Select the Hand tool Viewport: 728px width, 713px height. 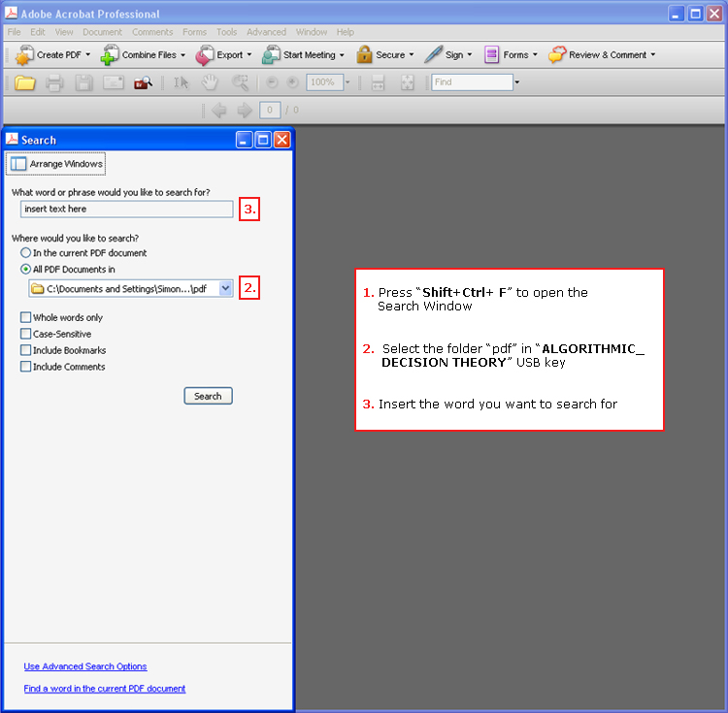coord(210,82)
